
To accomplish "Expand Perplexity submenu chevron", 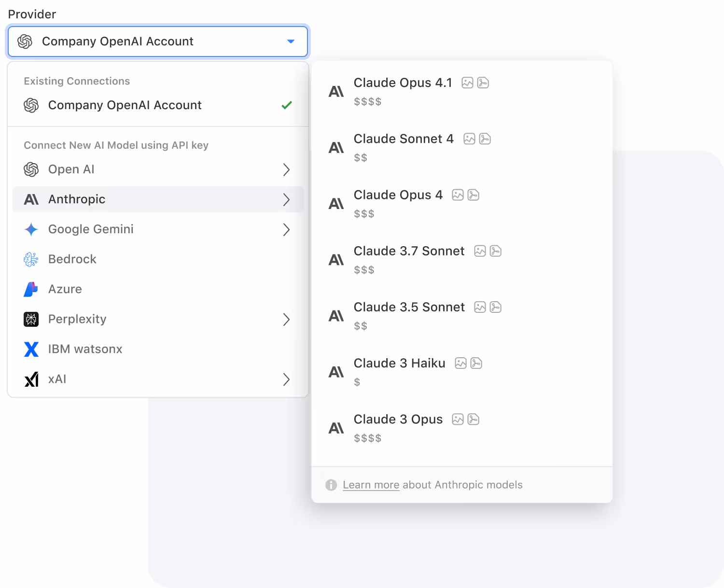I will pos(286,319).
